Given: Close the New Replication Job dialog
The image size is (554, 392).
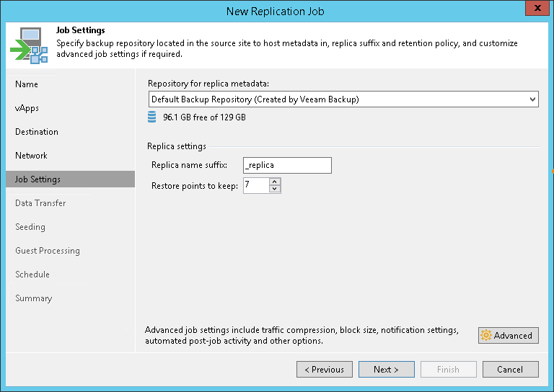Looking at the screenshot, I should click(535, 10).
